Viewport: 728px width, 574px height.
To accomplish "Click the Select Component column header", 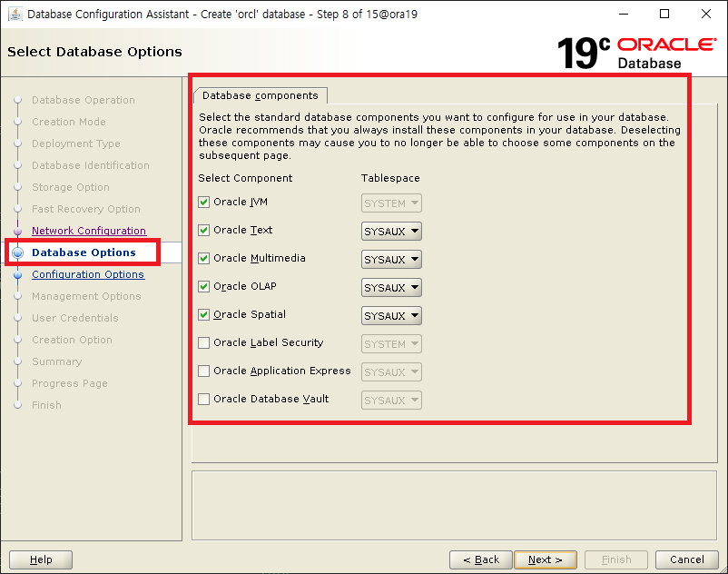I will [245, 178].
